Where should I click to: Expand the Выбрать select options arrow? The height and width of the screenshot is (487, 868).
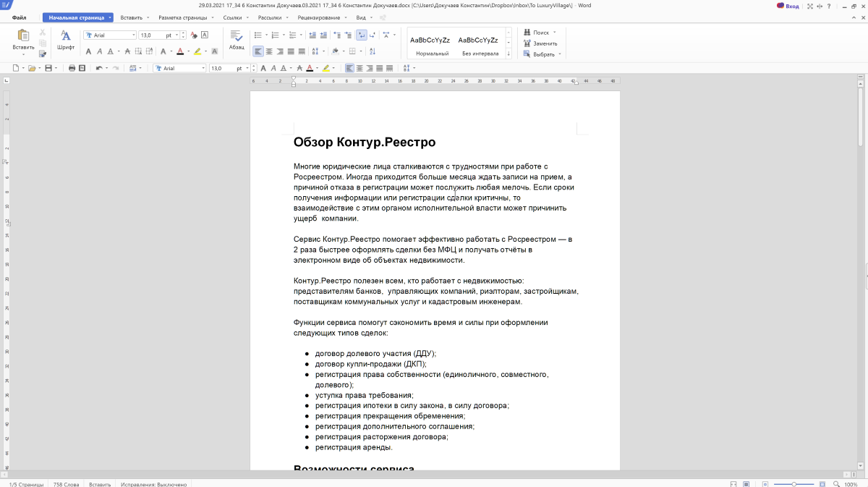point(559,54)
